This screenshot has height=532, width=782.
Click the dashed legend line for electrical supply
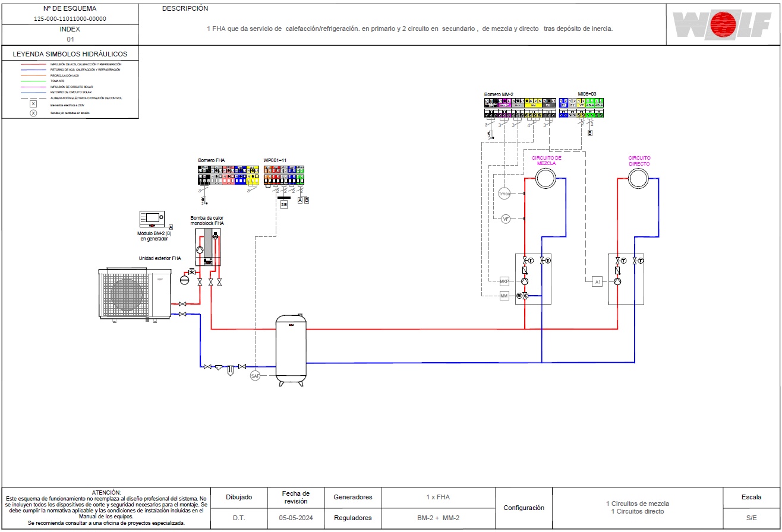point(33,98)
